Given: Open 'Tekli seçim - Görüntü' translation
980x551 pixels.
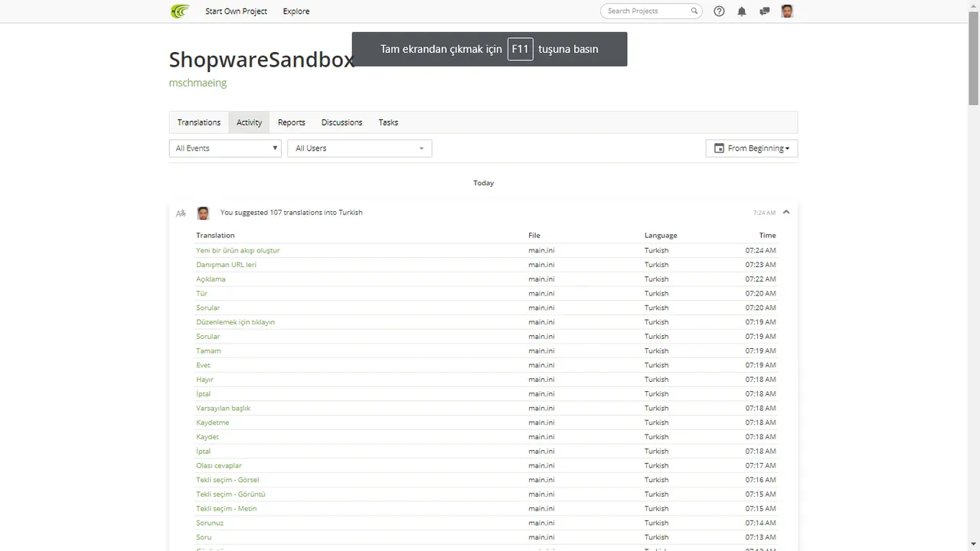Looking at the screenshot, I should click(x=230, y=494).
